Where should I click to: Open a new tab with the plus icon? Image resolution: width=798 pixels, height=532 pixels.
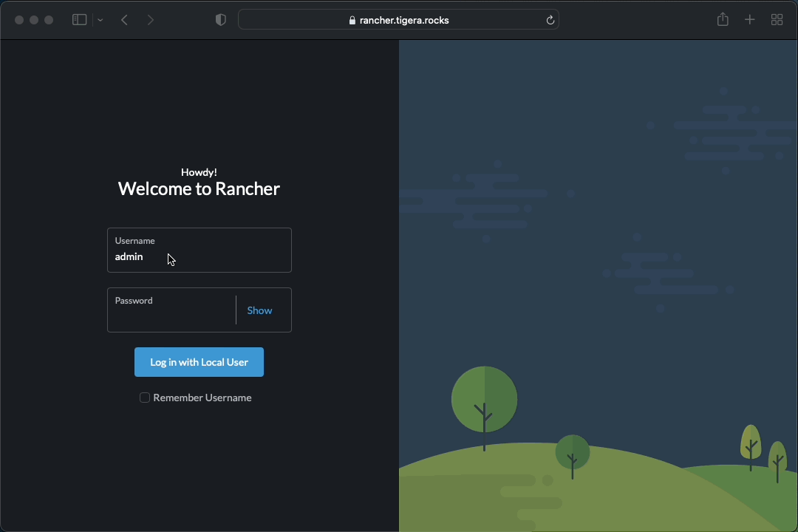[x=750, y=20]
